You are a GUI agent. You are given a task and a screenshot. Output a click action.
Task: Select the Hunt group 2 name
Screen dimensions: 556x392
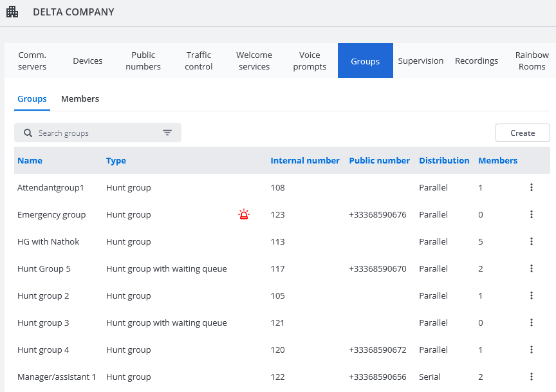click(43, 296)
